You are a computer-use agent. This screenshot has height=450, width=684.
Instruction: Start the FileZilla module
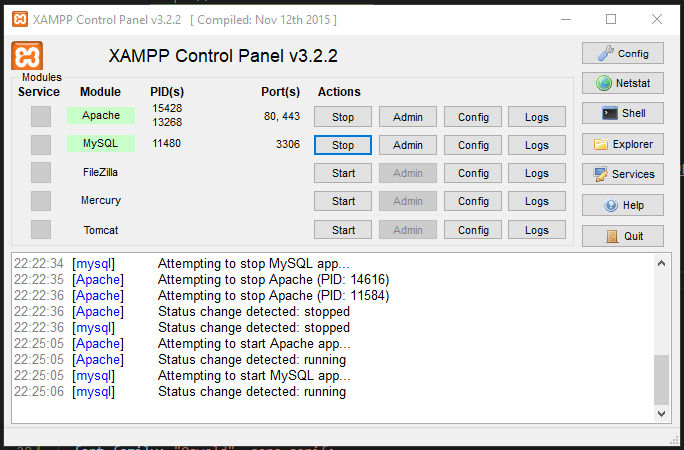pyautogui.click(x=343, y=173)
